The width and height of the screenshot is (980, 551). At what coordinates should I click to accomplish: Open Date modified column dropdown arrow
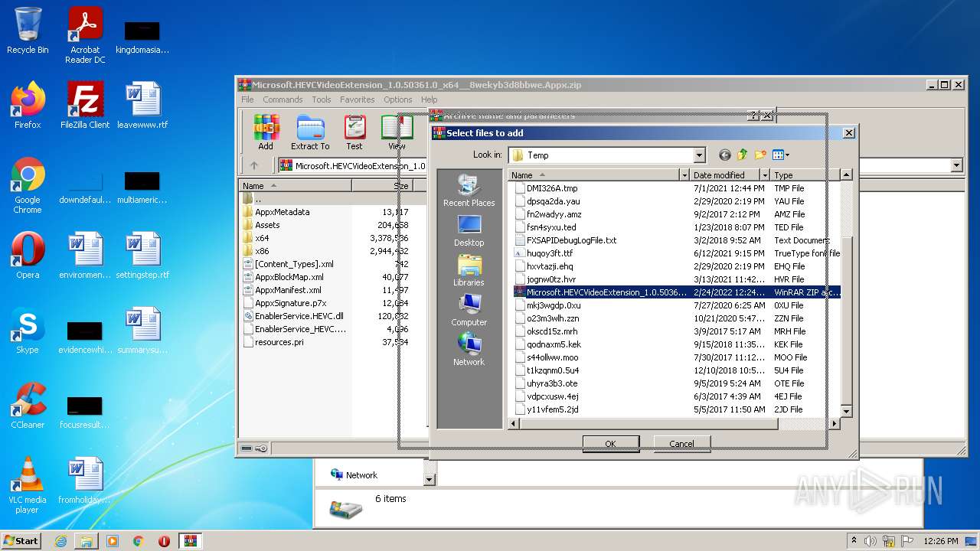tap(764, 175)
